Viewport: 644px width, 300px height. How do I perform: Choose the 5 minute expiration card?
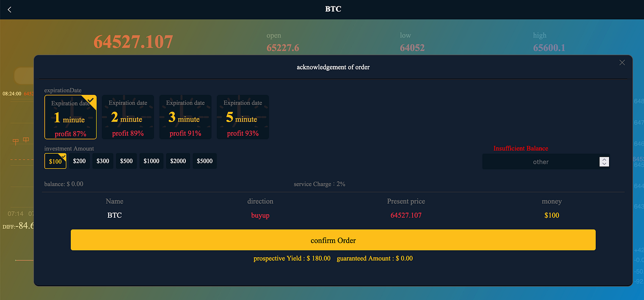243,117
